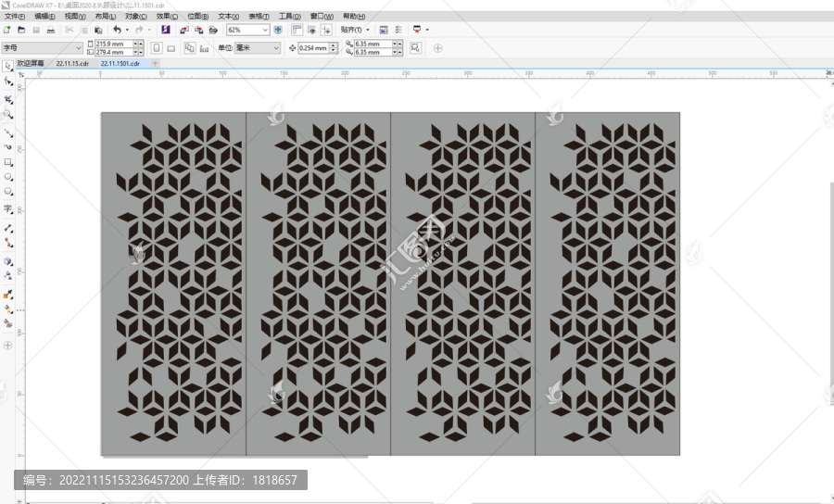Open the 编辑(E) menu

click(x=44, y=17)
